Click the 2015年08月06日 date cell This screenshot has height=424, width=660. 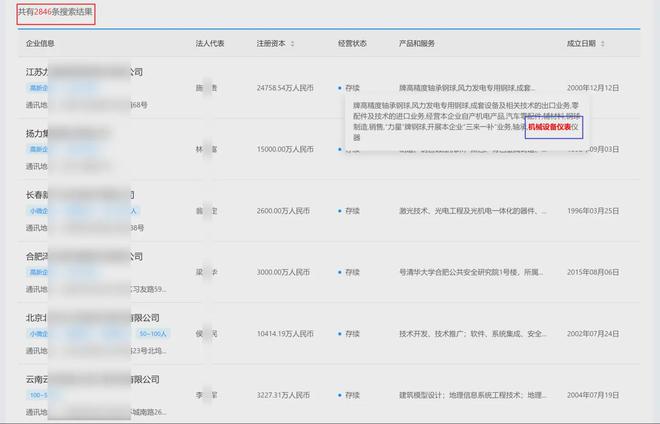tap(592, 272)
